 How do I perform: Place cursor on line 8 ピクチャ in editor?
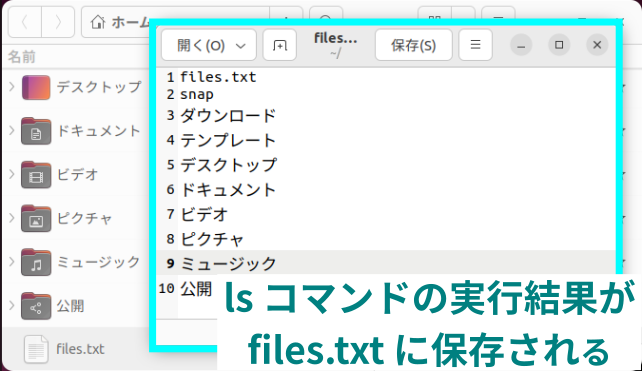pyautogui.click(x=212, y=239)
